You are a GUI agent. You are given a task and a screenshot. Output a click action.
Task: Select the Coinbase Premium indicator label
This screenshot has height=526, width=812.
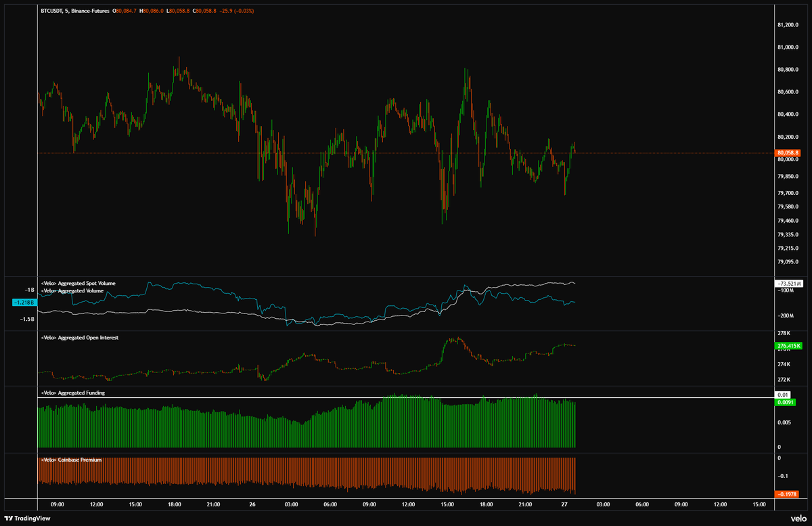click(x=71, y=460)
